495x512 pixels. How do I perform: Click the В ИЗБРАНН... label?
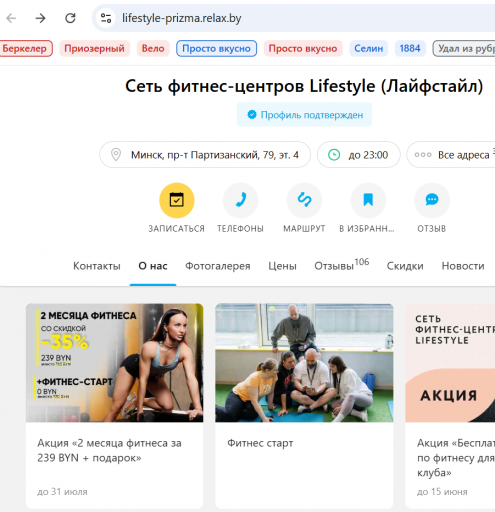click(x=367, y=229)
